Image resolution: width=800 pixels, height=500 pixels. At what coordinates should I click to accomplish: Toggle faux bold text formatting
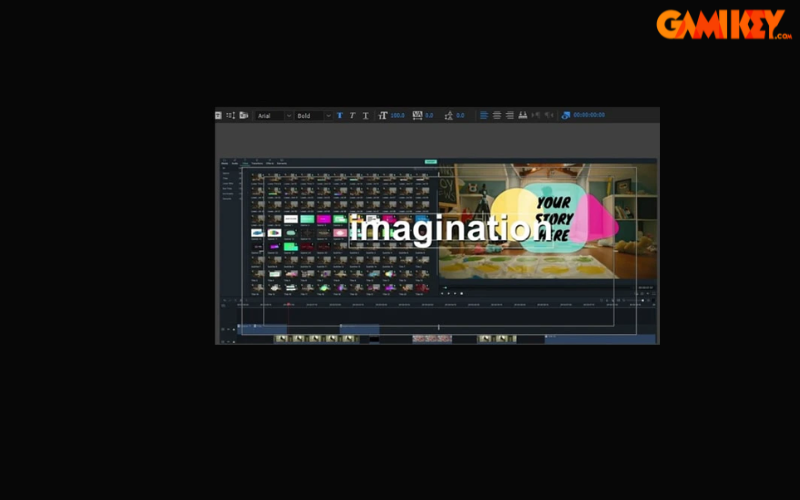coord(340,116)
